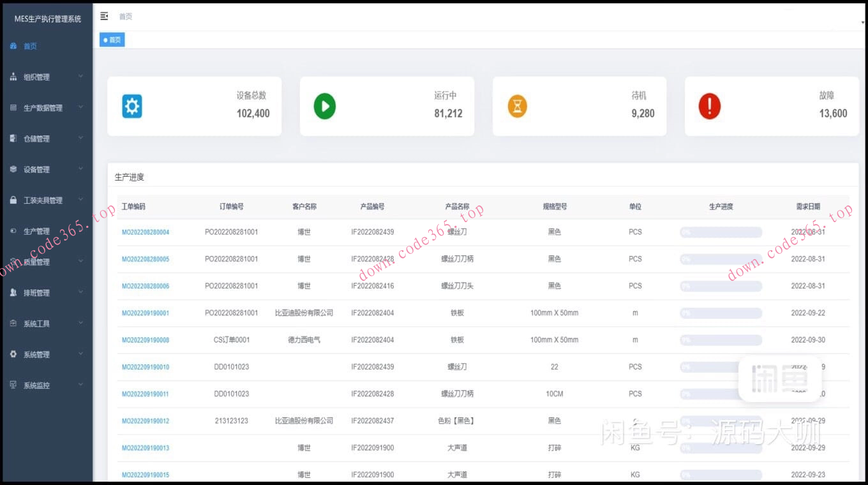
Task: Open work order MO202209190008
Action: [x=146, y=340]
